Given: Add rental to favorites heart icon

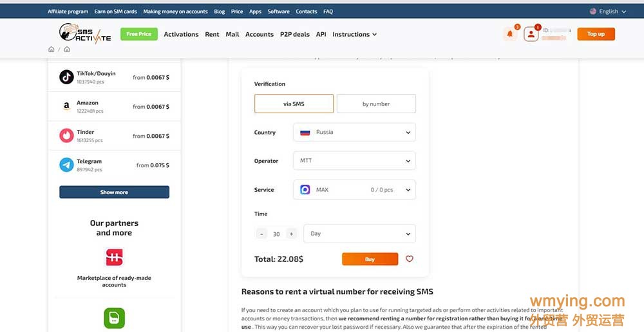Looking at the screenshot, I should click(410, 259).
